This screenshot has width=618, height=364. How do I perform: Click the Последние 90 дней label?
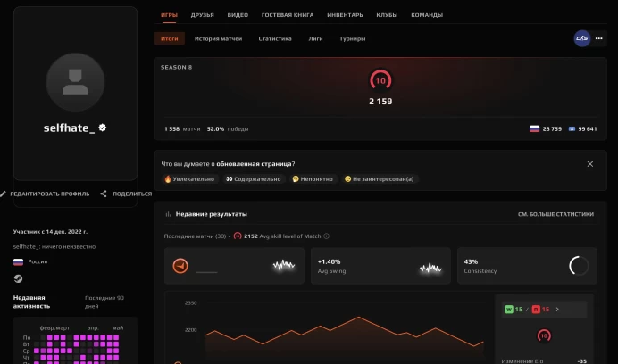104,302
